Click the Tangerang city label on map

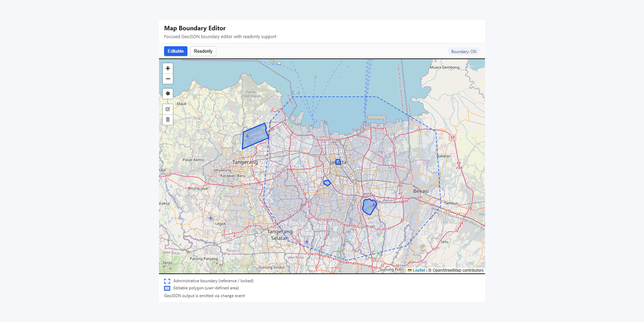[x=245, y=162]
